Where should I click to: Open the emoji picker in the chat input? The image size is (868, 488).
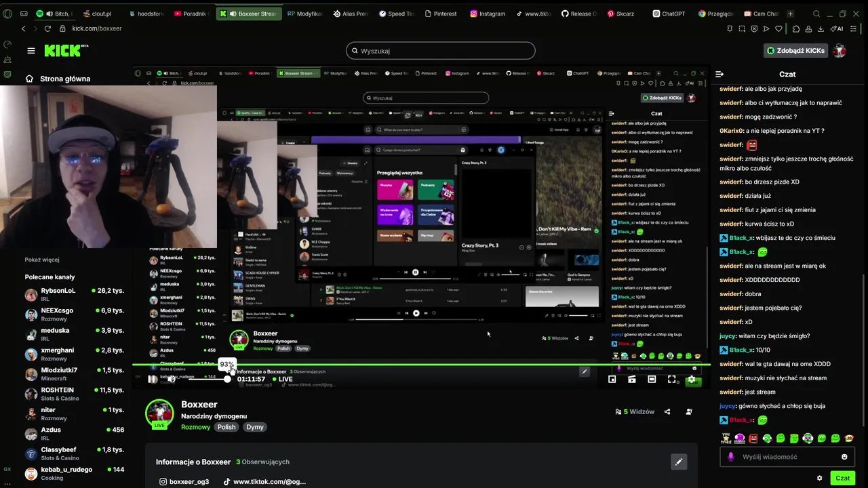coord(844,457)
